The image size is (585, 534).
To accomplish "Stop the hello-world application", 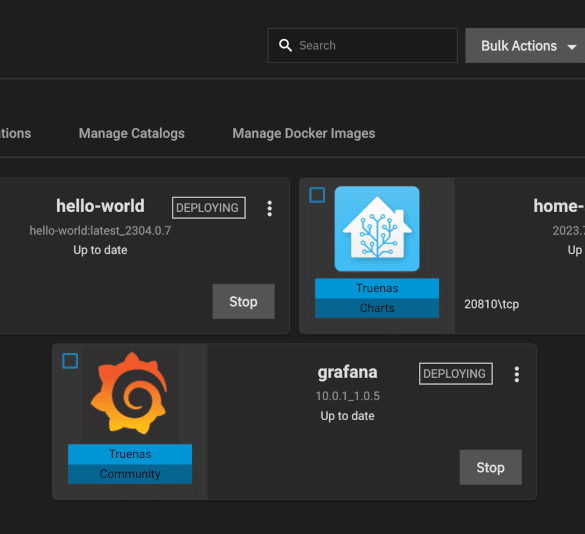I will 244,302.
